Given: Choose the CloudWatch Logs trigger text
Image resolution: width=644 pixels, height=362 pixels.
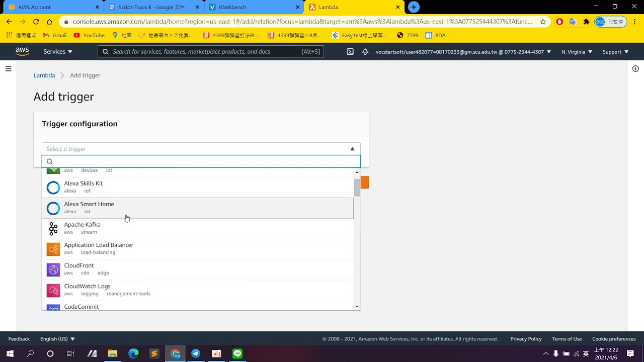Looking at the screenshot, I should (x=87, y=287).
